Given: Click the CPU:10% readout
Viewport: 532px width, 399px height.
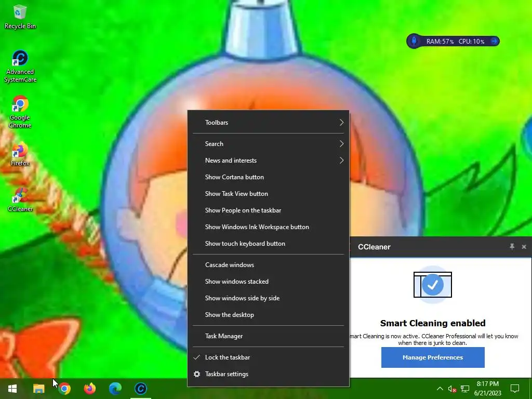Looking at the screenshot, I should point(472,42).
